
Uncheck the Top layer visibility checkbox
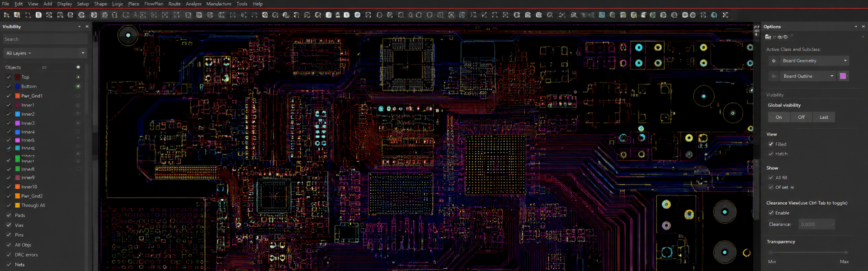click(9, 77)
